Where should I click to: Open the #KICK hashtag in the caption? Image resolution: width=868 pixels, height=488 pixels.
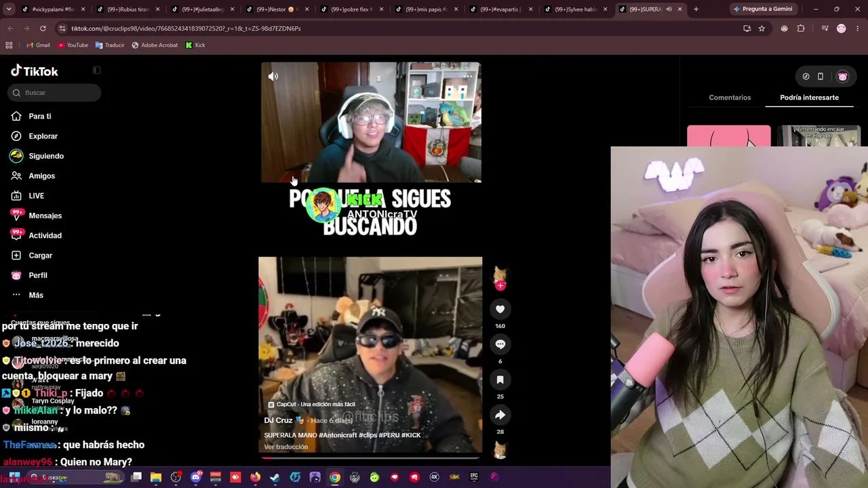point(411,435)
